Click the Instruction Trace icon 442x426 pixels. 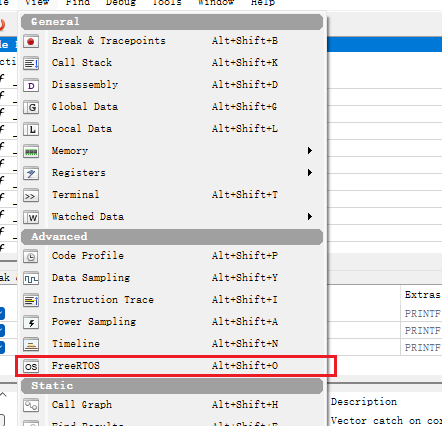point(31,300)
